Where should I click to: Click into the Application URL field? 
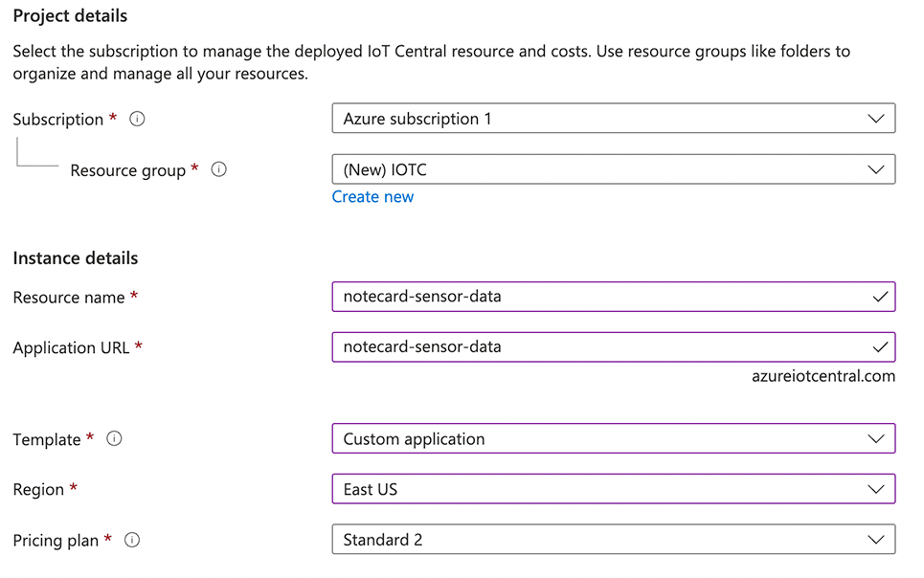pyautogui.click(x=614, y=347)
